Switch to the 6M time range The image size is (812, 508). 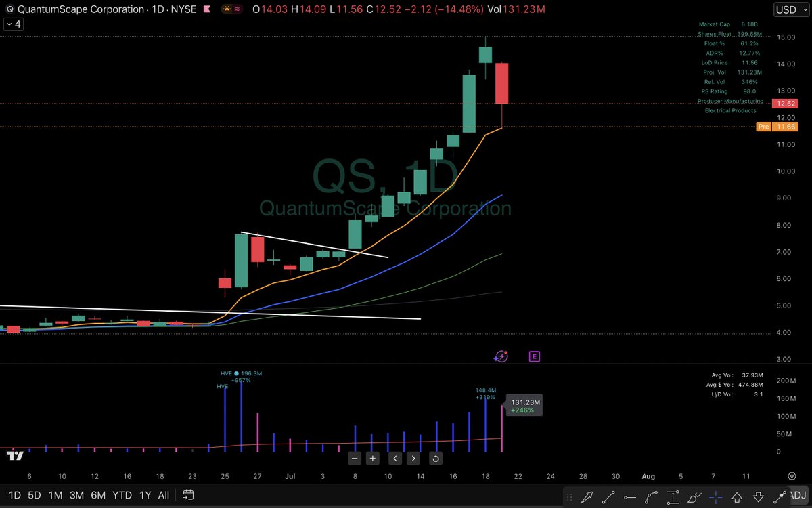click(x=98, y=495)
